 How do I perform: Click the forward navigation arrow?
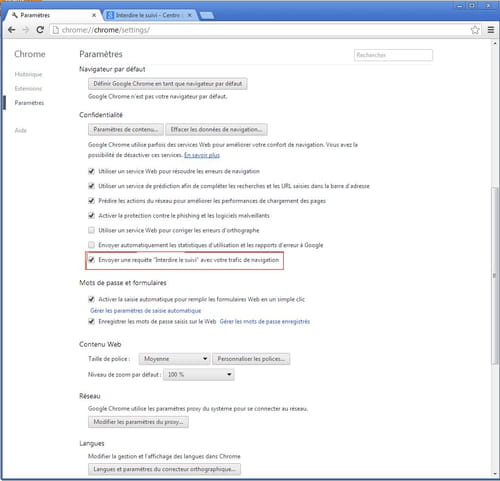tap(26, 30)
